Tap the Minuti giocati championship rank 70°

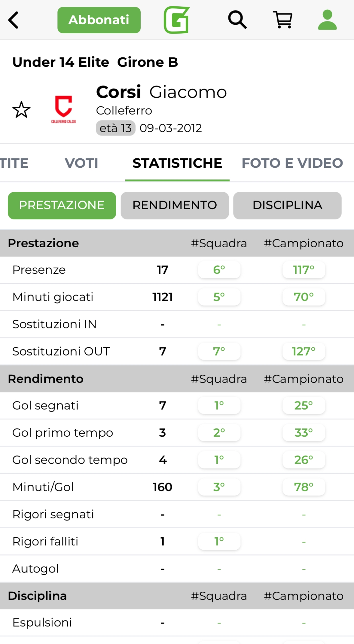click(304, 297)
